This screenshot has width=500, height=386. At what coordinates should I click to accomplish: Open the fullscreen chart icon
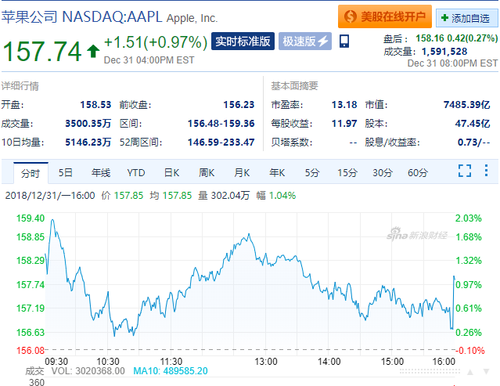(x=464, y=171)
